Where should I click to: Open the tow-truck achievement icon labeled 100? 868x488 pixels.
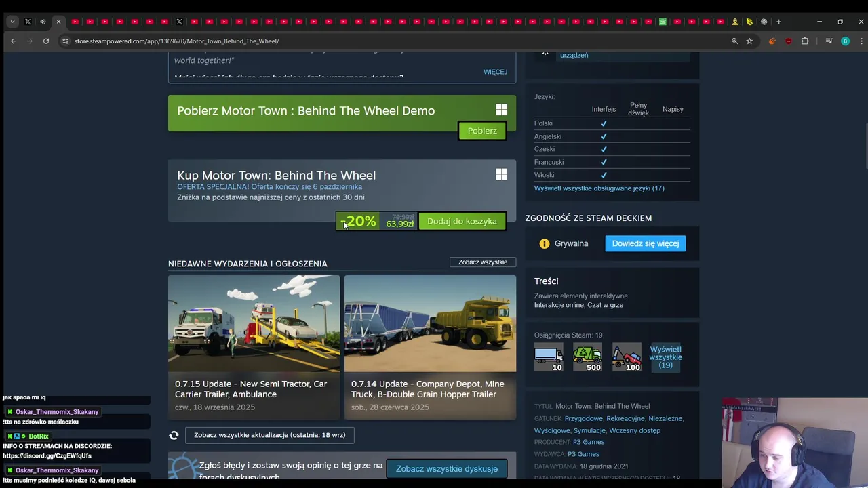coord(627,357)
